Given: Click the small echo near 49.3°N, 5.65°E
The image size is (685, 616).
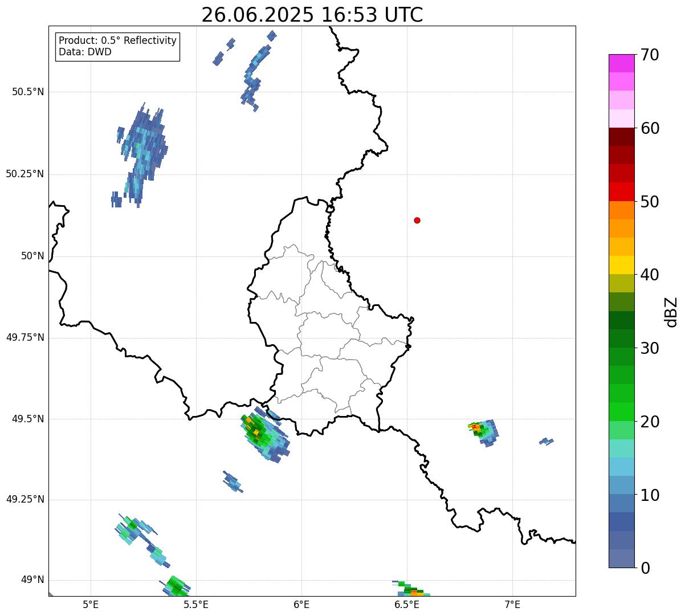Looking at the screenshot, I should (x=233, y=482).
